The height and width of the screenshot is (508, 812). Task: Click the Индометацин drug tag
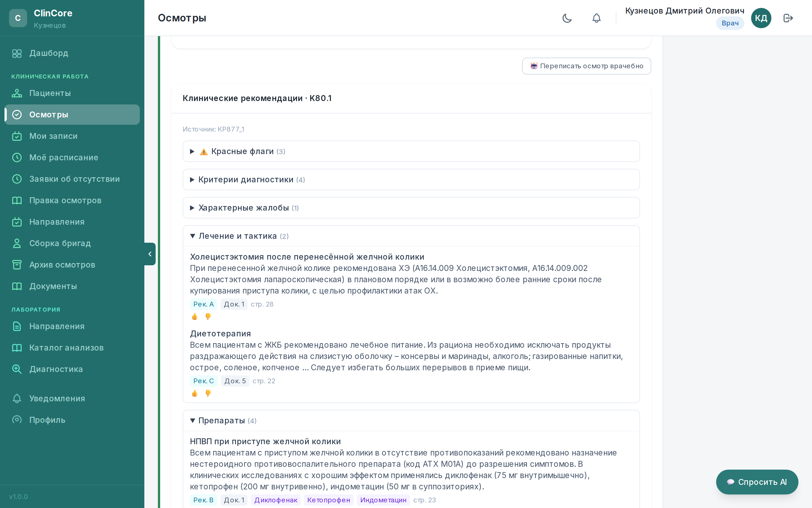pos(383,500)
